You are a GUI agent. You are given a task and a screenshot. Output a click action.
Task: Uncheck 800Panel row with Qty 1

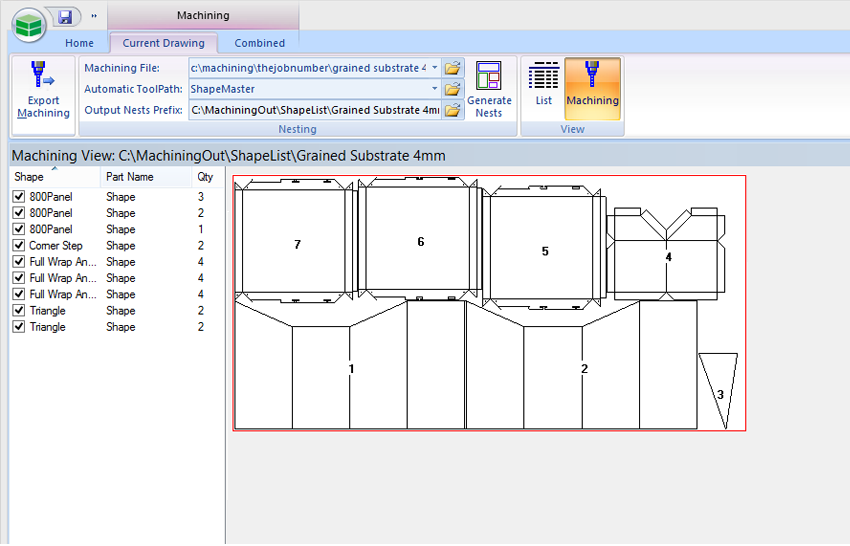[19, 229]
